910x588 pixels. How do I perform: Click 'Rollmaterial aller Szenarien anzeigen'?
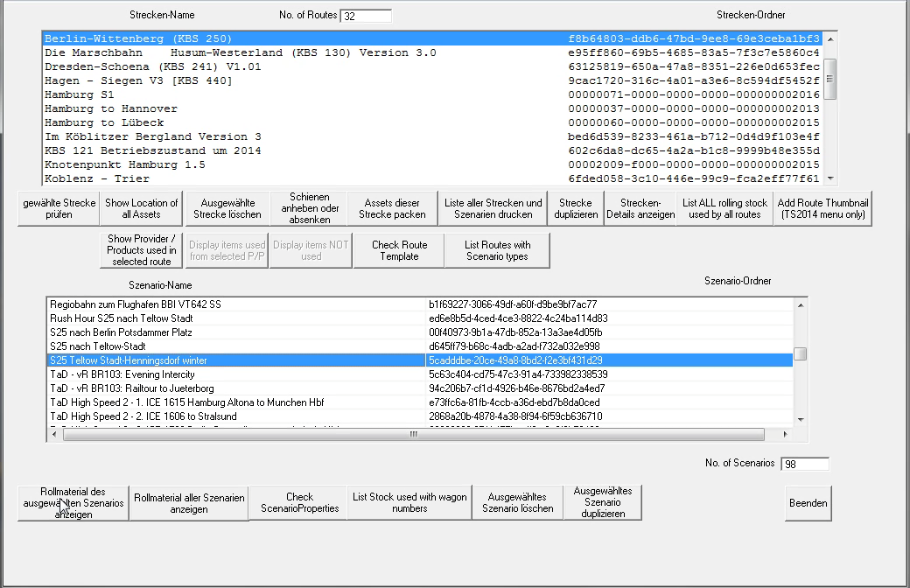point(189,503)
